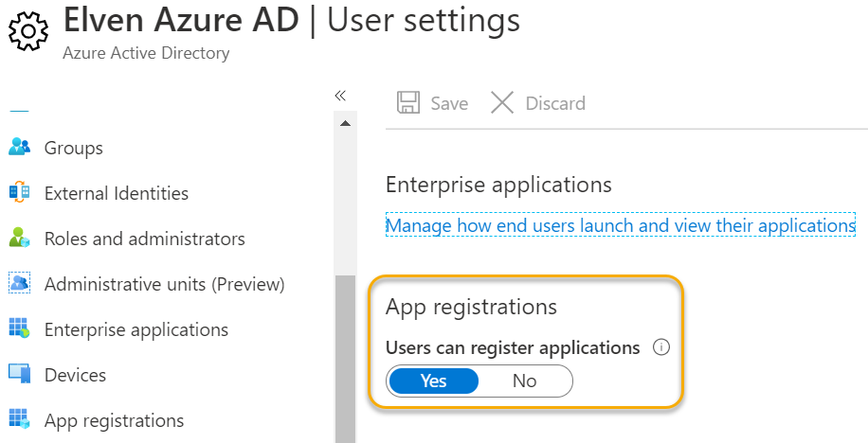The height and width of the screenshot is (443, 868).
Task: Open Groups in the sidebar
Action: pos(74,148)
